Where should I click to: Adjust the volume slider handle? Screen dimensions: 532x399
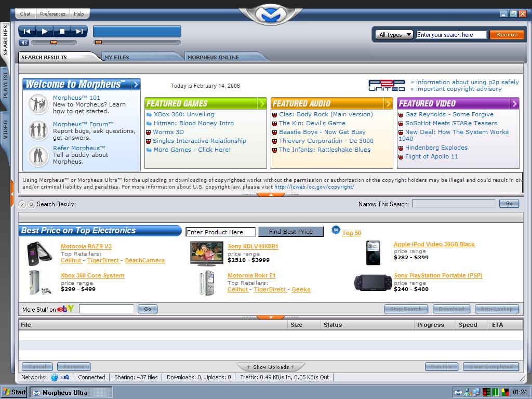click(54, 43)
